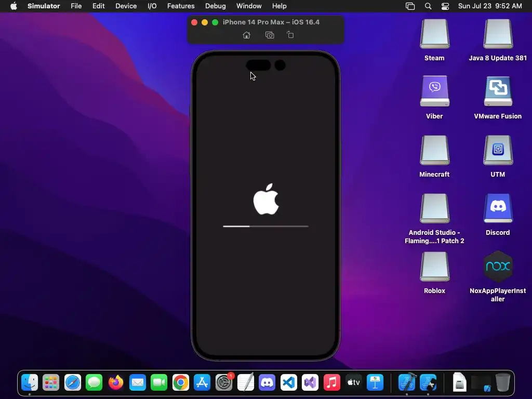Open the Window menu
The width and height of the screenshot is (532, 399).
249,6
